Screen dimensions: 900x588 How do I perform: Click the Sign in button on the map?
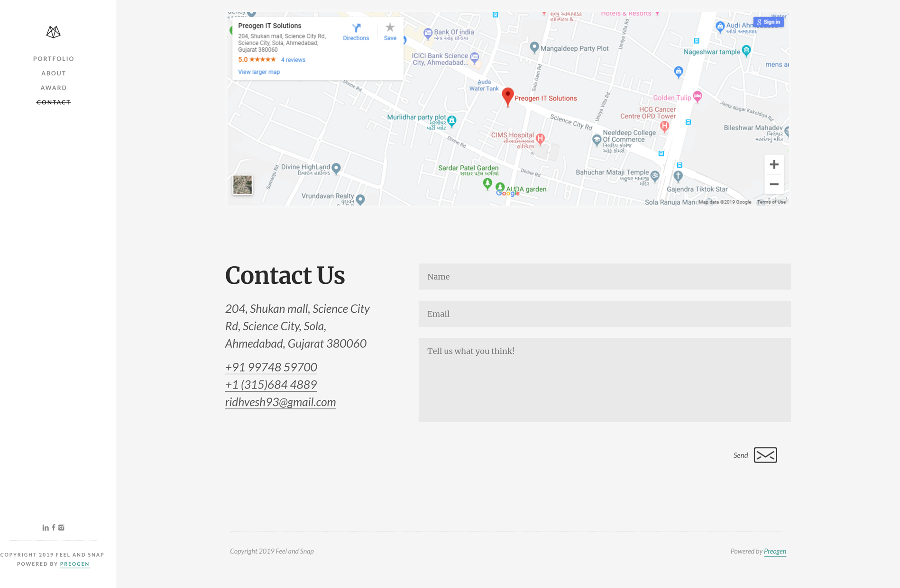[x=768, y=22]
